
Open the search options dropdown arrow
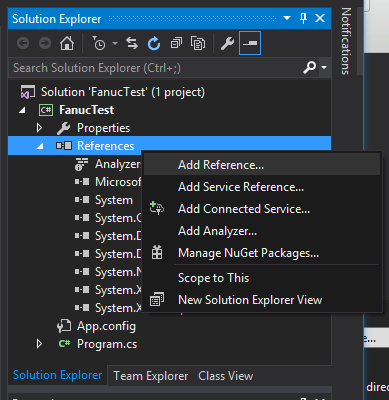324,68
